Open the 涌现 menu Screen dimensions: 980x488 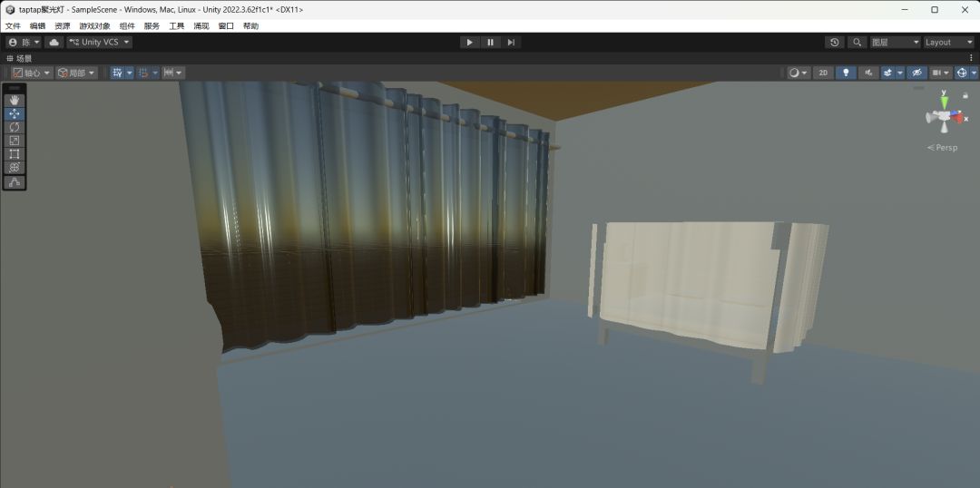coord(201,26)
